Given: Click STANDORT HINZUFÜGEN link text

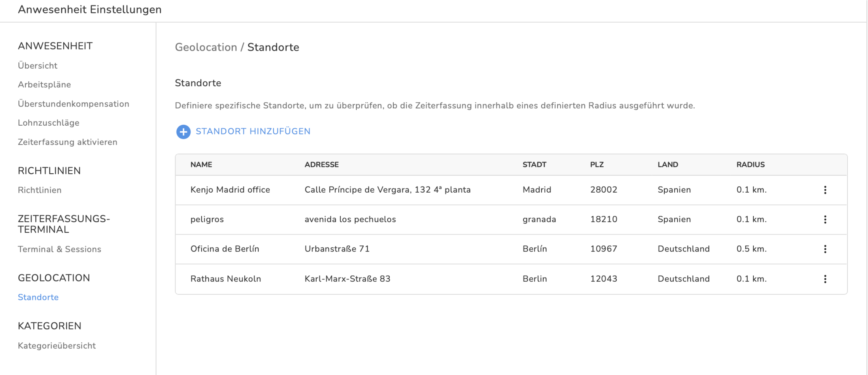Looking at the screenshot, I should [x=253, y=131].
